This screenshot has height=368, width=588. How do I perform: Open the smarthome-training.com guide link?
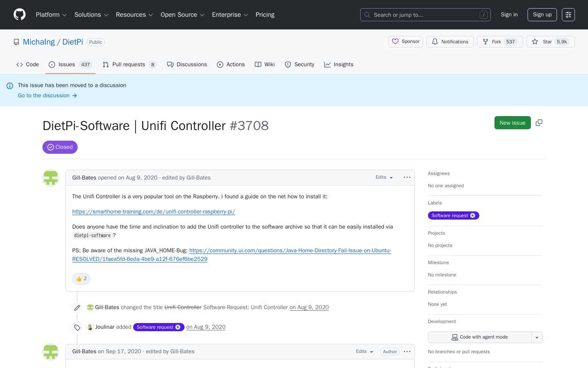pos(154,212)
